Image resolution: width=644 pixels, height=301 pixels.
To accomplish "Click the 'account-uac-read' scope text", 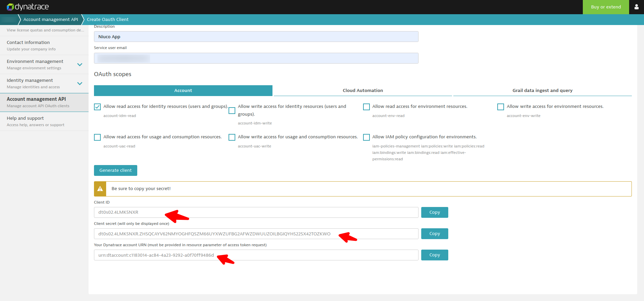I will 119,146.
